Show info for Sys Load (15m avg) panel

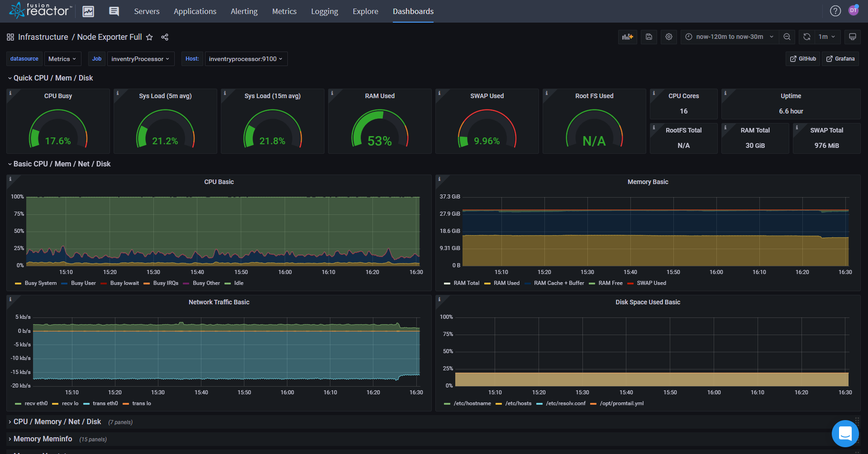point(225,93)
